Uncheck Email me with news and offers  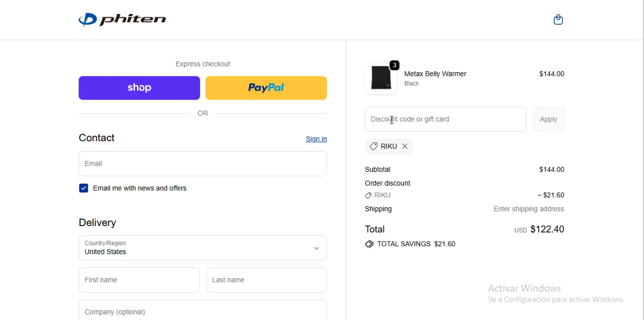(x=84, y=188)
